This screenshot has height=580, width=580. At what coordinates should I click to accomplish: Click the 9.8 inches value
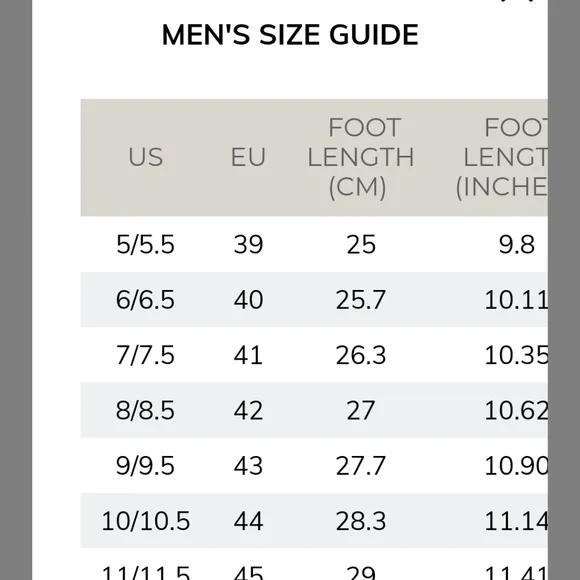point(517,245)
